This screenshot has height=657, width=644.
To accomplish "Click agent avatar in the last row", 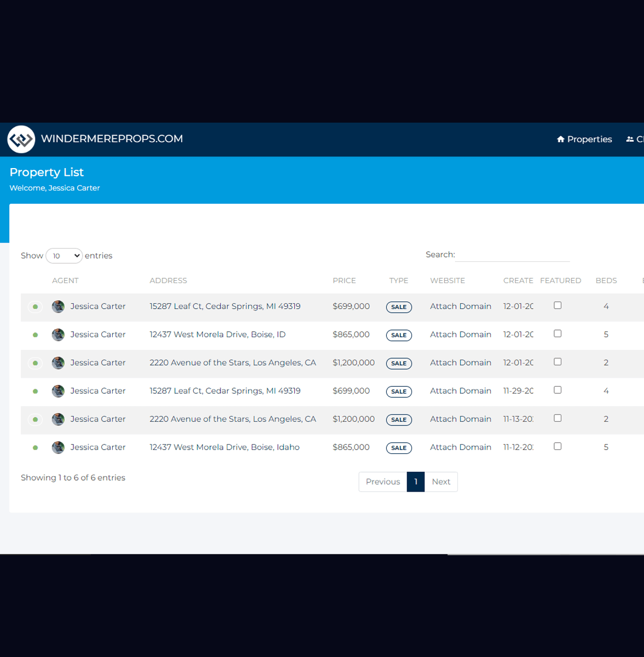I will [58, 447].
